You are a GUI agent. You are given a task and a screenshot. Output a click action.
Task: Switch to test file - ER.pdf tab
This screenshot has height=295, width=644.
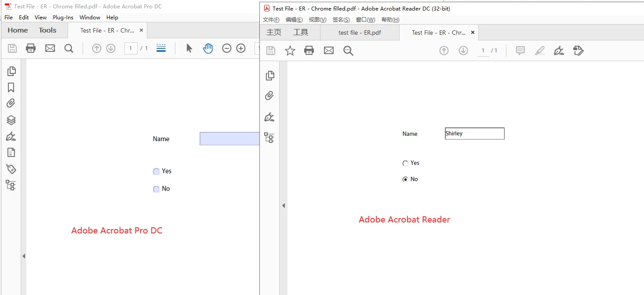coord(360,33)
